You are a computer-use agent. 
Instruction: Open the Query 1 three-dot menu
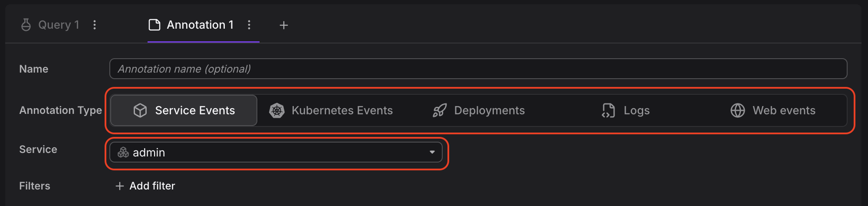[x=95, y=25]
